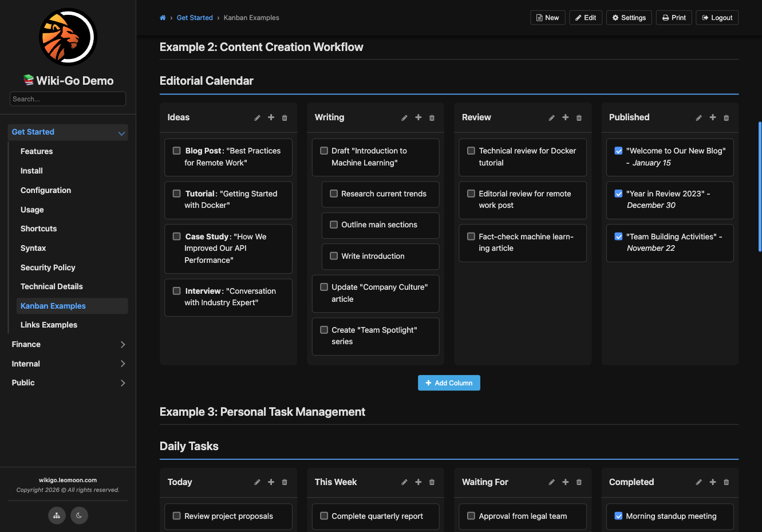Rename the Review column using pencil icon
The height and width of the screenshot is (532, 762).
tap(551, 118)
